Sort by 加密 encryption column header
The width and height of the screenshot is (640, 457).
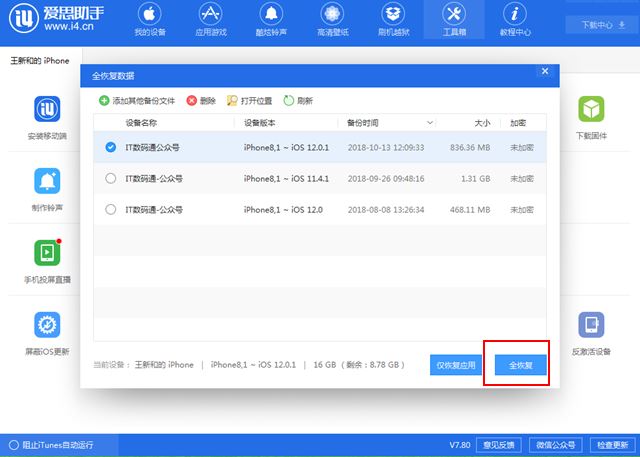518,123
